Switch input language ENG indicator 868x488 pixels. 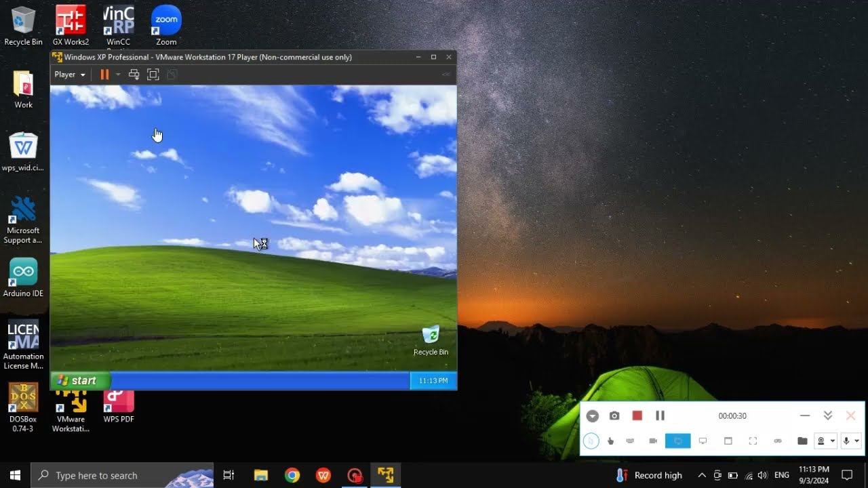pos(782,475)
